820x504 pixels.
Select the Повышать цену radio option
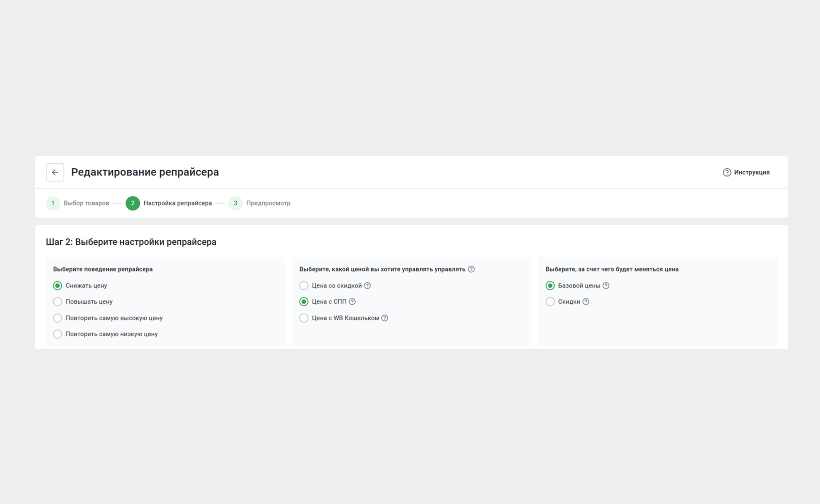click(57, 301)
